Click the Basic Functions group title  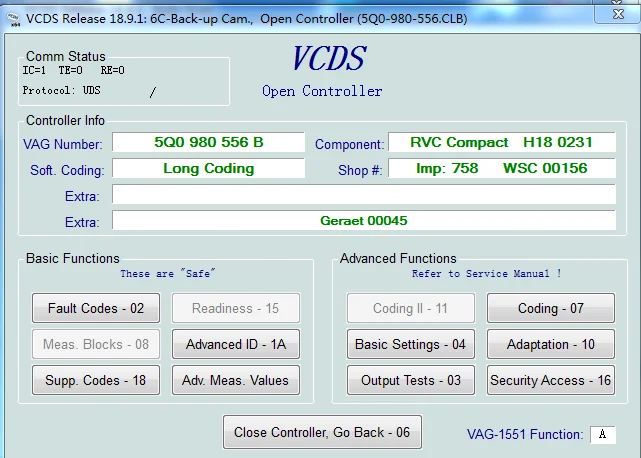[73, 258]
